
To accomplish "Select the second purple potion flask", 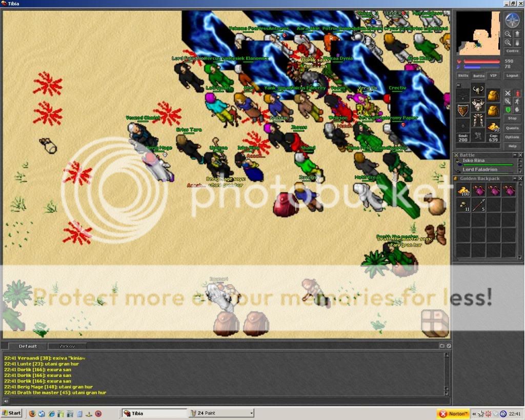I will click(x=494, y=191).
